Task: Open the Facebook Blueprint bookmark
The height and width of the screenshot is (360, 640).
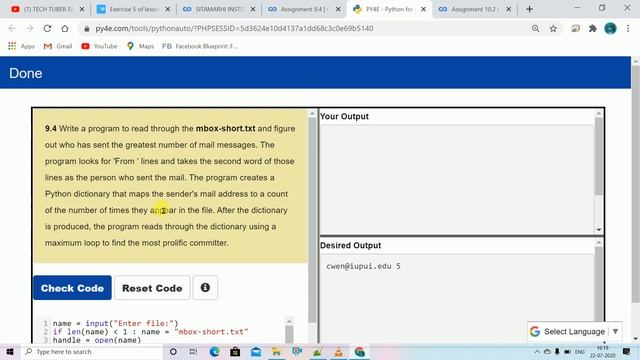Action: 199,46
